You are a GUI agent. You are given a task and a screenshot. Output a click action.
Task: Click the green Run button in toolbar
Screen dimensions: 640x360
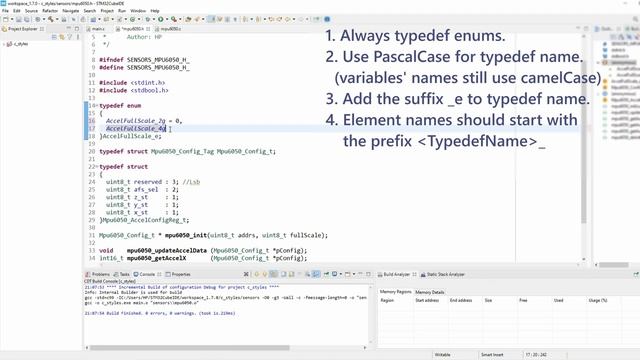160,19
